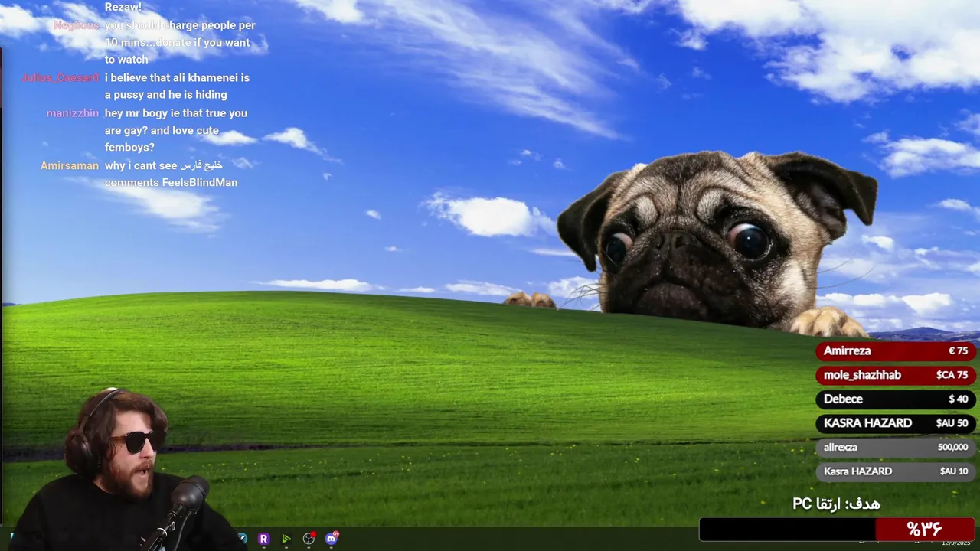
Task: Click the donation goal progress bar
Action: (x=836, y=530)
